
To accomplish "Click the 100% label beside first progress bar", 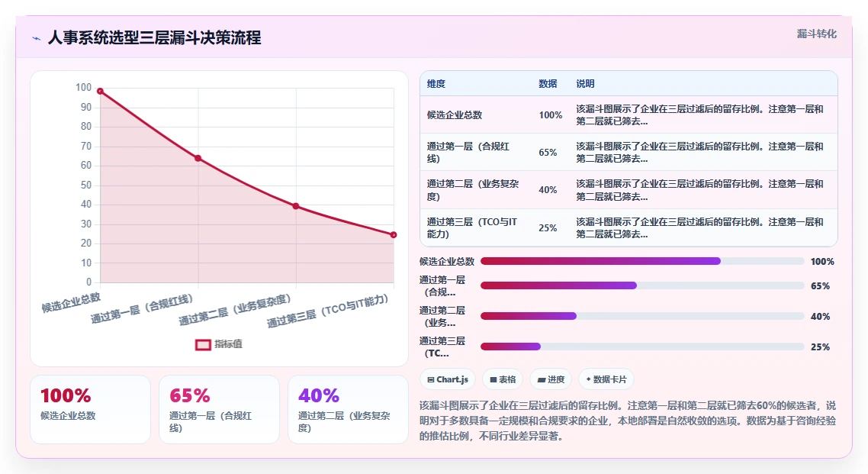I will 822,261.
